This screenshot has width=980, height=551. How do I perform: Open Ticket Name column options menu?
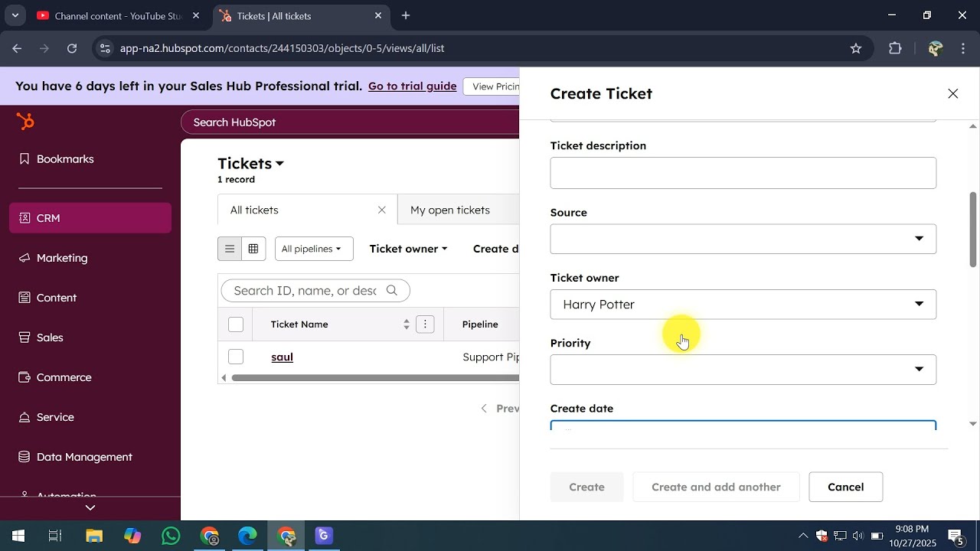point(426,324)
